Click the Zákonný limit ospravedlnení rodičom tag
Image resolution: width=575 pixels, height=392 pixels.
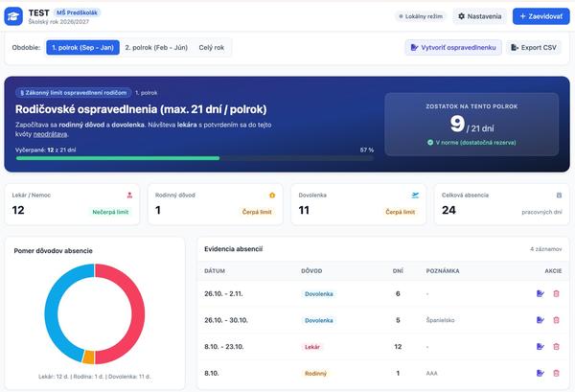coord(74,93)
